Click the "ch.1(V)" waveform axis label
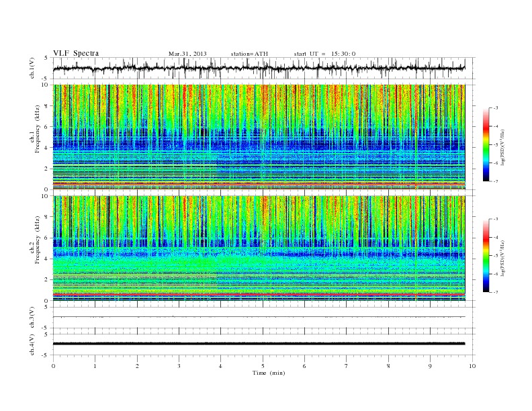Viewport: 532px width, 411px height. (x=32, y=68)
